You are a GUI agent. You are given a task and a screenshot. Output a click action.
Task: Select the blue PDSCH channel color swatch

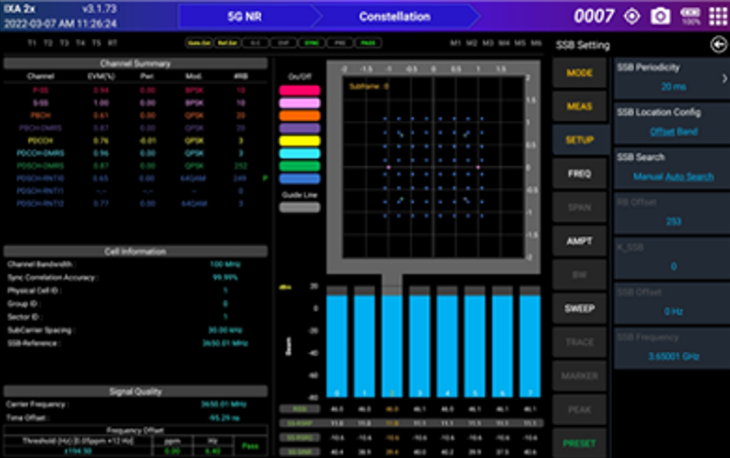click(x=299, y=179)
